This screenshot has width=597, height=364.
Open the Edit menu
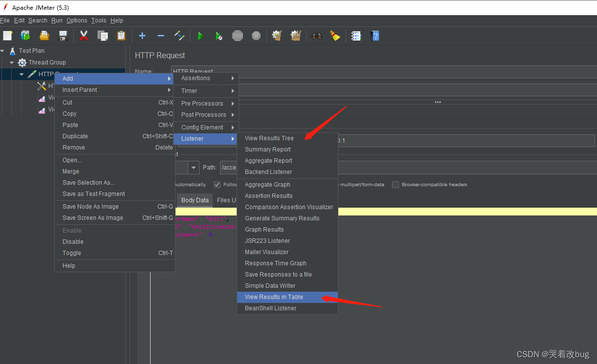pos(19,21)
